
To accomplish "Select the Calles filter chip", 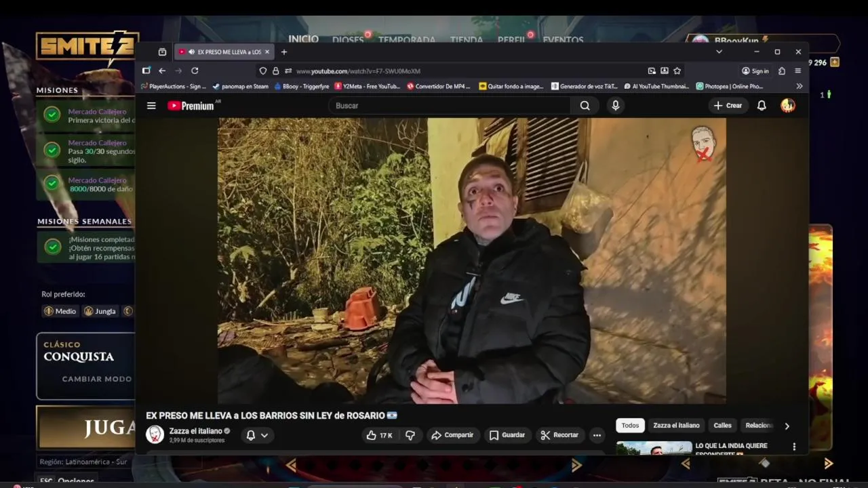I will point(722,426).
